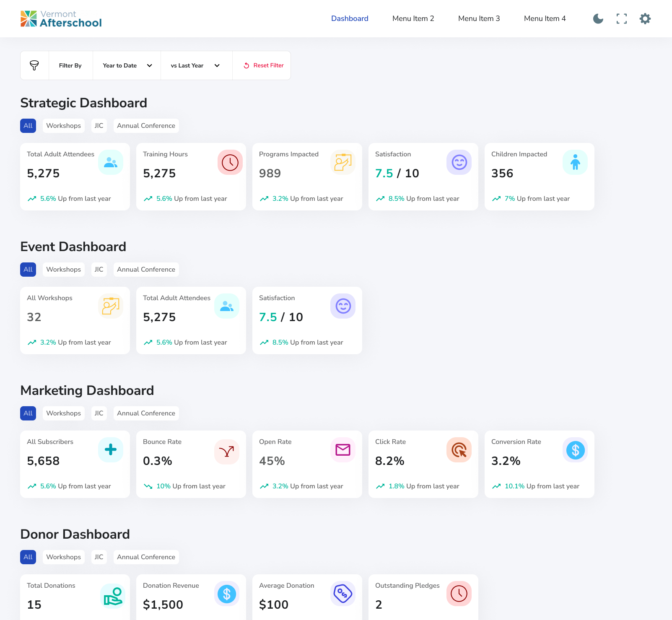Open the Year to Date dropdown
The height and width of the screenshot is (620, 672).
127,65
